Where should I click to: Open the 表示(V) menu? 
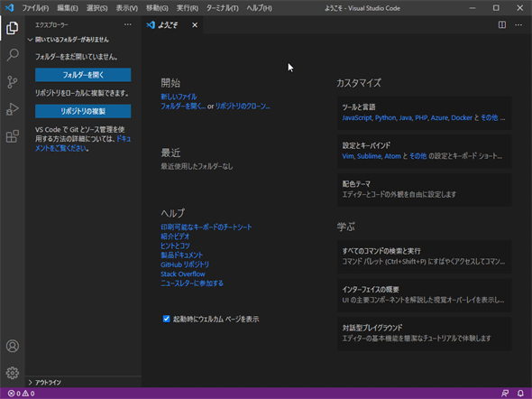pos(126,8)
